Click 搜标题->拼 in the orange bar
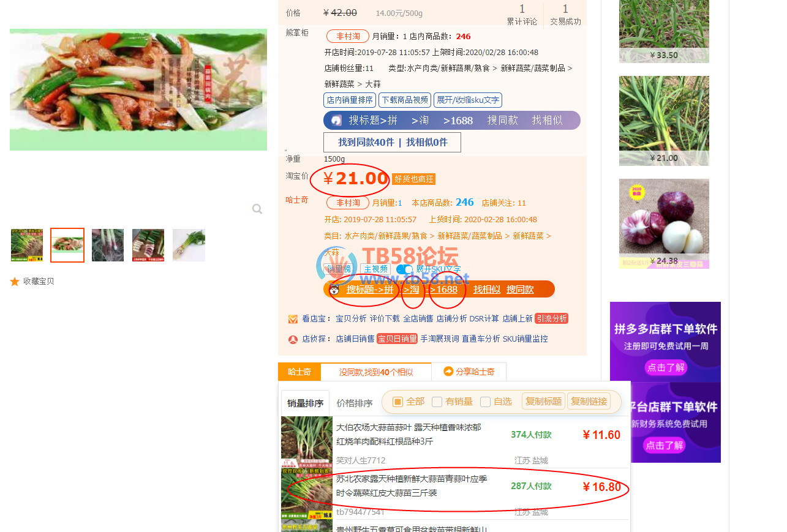The height and width of the screenshot is (532, 787). pyautogui.click(x=370, y=290)
